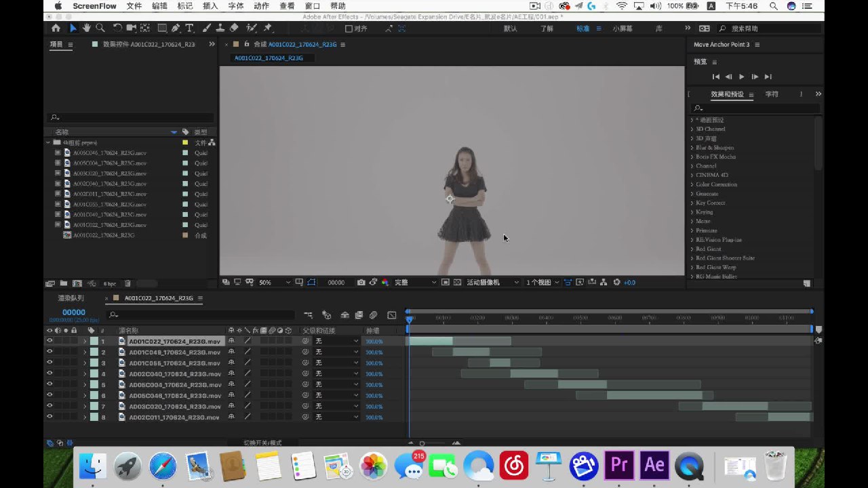Click the trash icon in Project panel

tap(127, 283)
